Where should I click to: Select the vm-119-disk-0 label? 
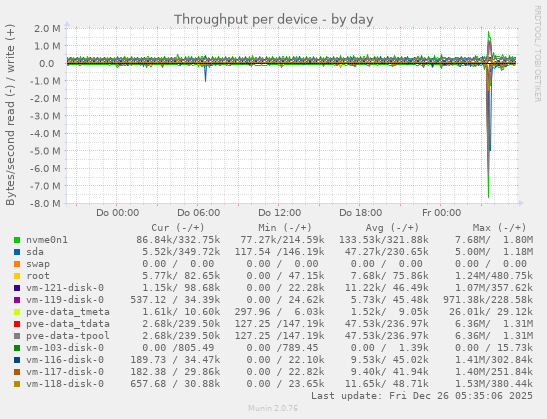65,300
